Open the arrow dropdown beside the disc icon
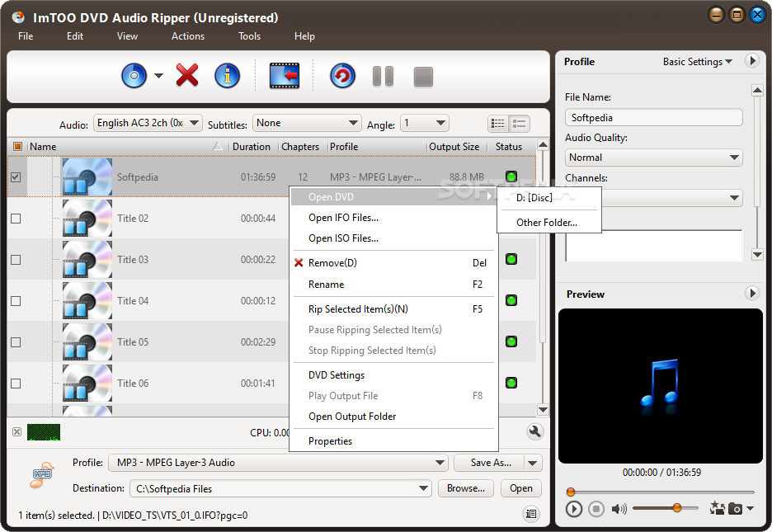Screen dimensions: 772x532 (x=158, y=76)
